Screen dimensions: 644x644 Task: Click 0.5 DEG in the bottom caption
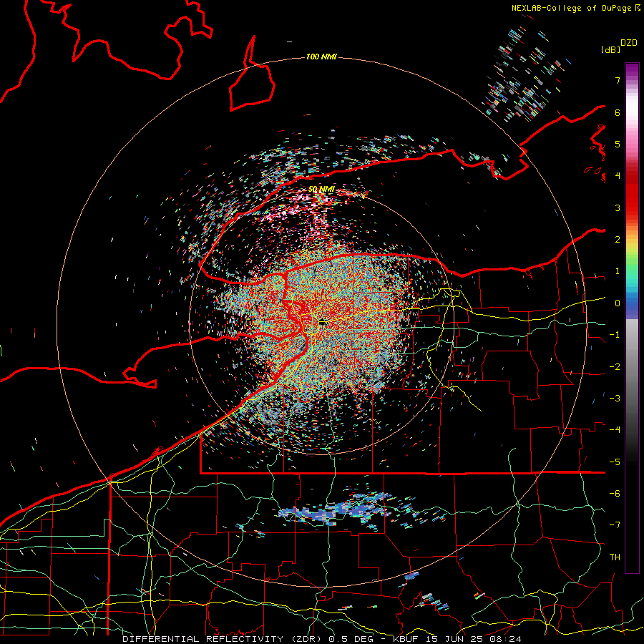tap(351, 639)
